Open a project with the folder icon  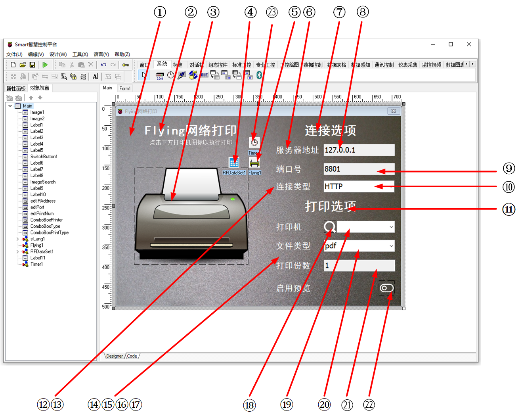coord(23,65)
